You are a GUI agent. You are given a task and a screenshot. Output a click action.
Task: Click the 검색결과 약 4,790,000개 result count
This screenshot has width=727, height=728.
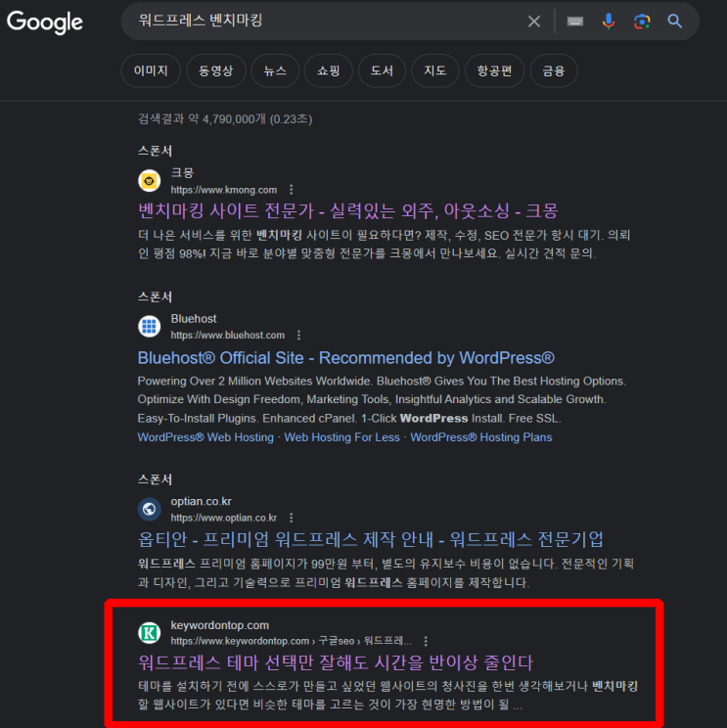coord(225,119)
